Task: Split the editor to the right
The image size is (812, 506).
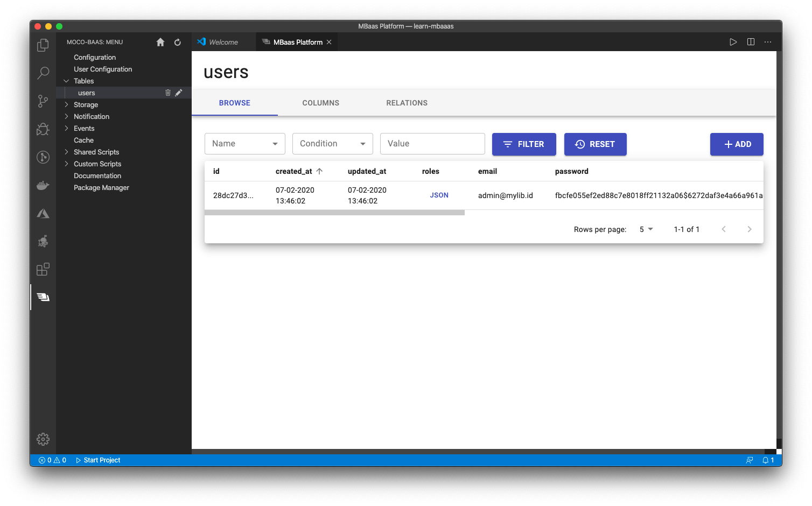Action: (751, 42)
